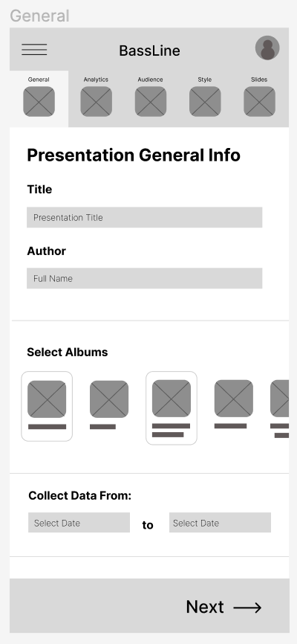The image size is (297, 644).
Task: Open the start Select Date picker
Action: (x=79, y=523)
